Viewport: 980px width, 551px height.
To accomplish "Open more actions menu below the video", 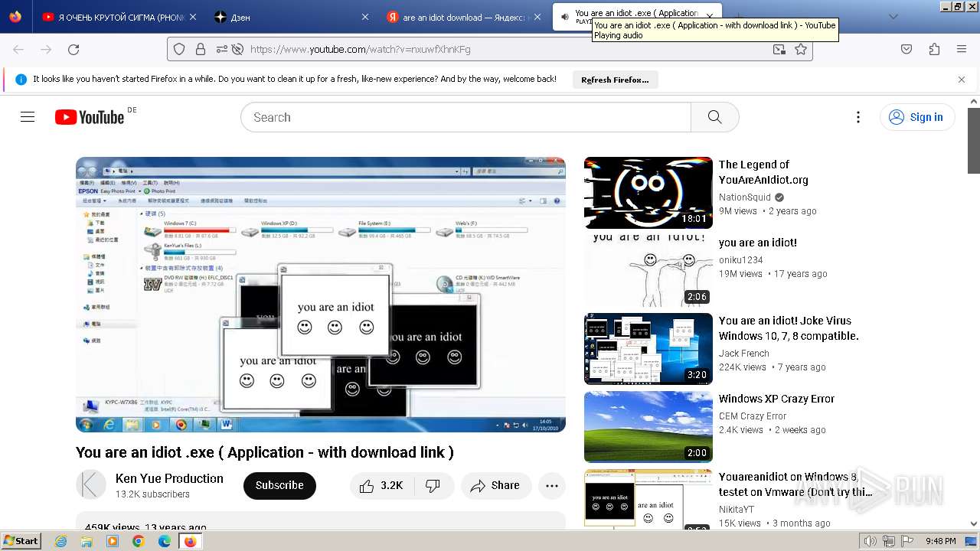I will click(x=552, y=485).
